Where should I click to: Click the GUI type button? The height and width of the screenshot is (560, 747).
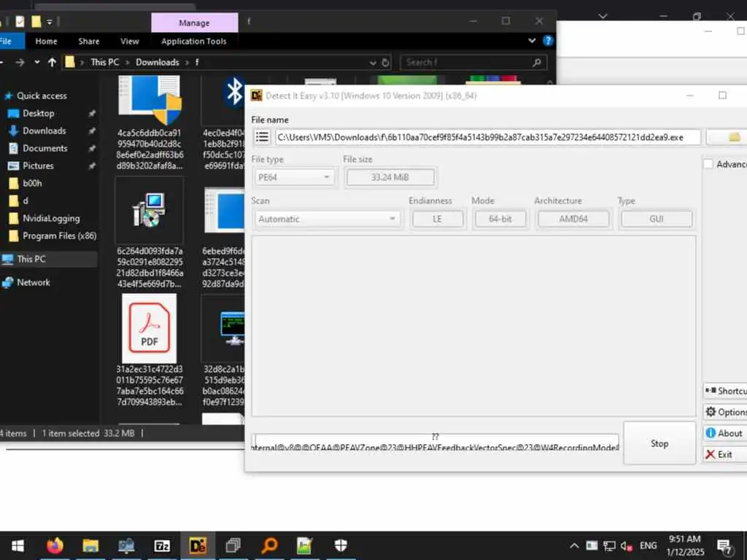point(656,219)
